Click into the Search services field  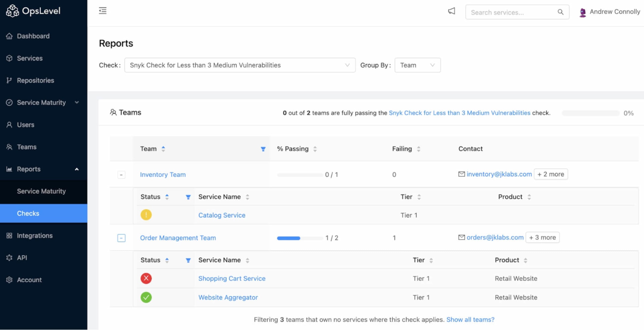(517, 12)
